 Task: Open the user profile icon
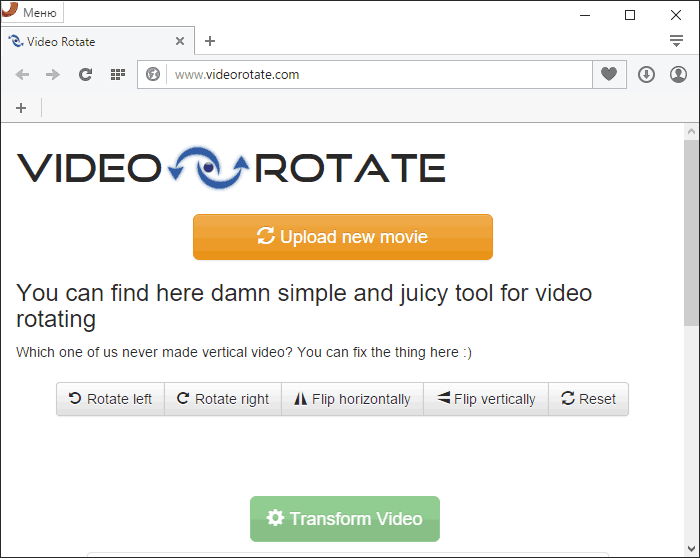click(x=678, y=75)
